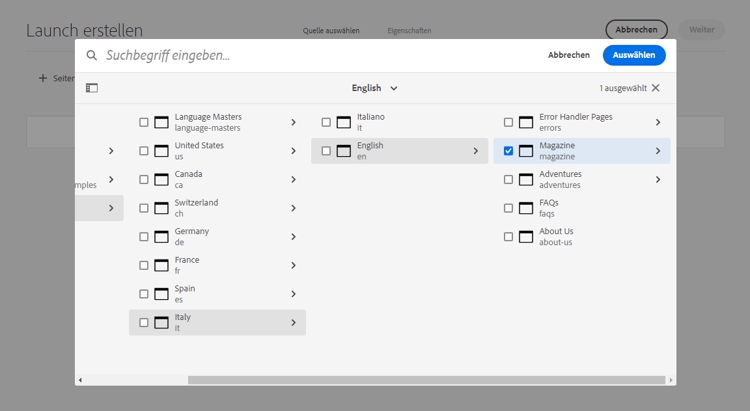
Task: Click the Adventures page icon
Action: click(x=526, y=180)
